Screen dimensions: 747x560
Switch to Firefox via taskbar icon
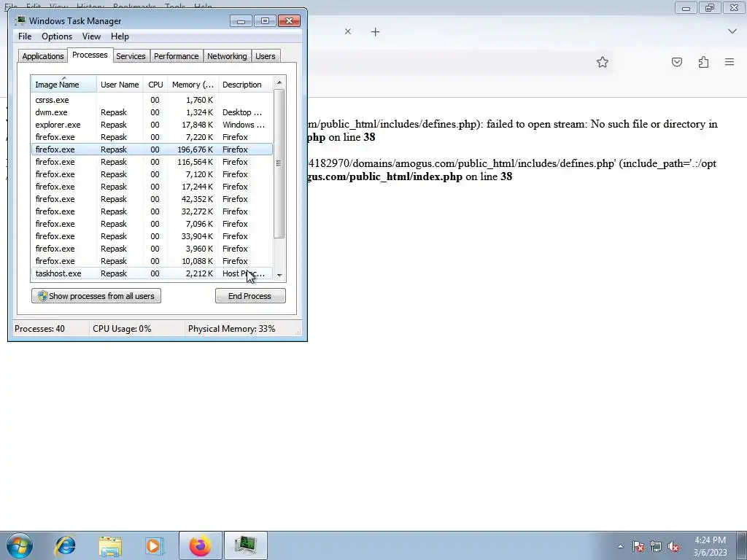pyautogui.click(x=200, y=545)
